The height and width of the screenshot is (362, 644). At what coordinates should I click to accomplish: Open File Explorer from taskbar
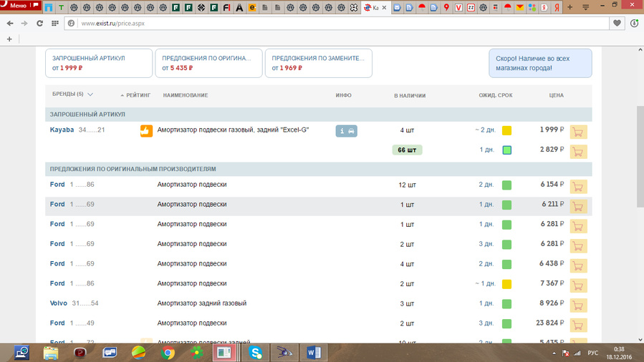pos(51,353)
